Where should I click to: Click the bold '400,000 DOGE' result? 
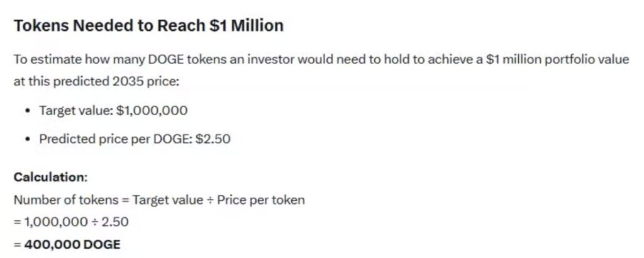click(x=72, y=244)
